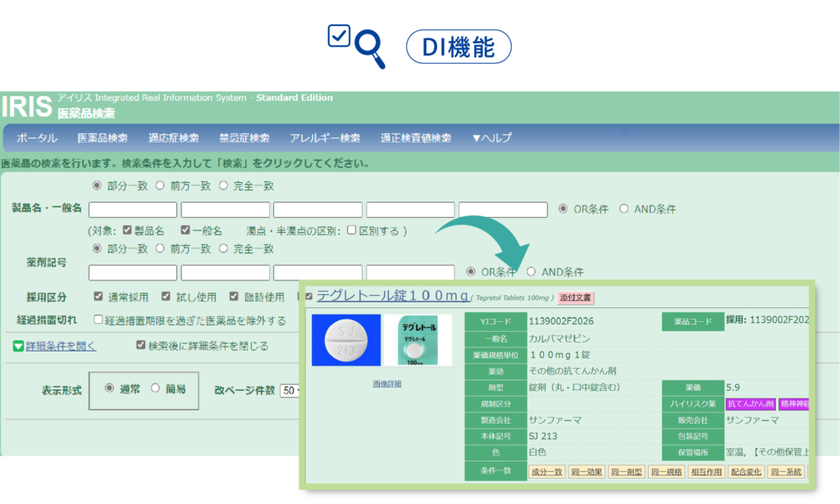Click the fifth 製品名・一般名 input field
Screen dimensions: 840x504
pyautogui.click(x=503, y=210)
